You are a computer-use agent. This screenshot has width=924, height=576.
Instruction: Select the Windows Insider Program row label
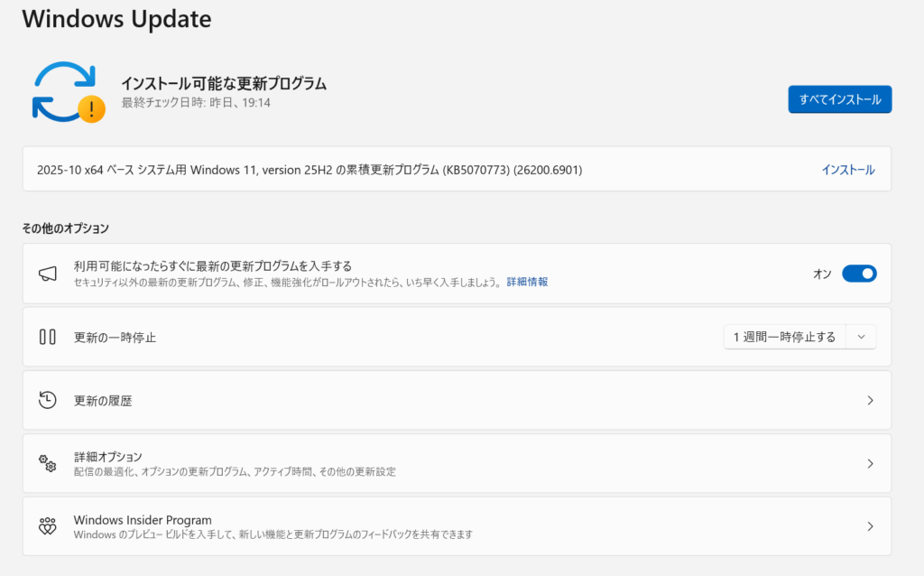[143, 520]
